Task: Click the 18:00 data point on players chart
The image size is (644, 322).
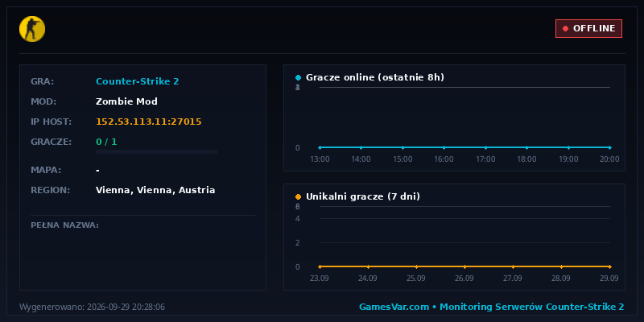Action: click(x=527, y=147)
